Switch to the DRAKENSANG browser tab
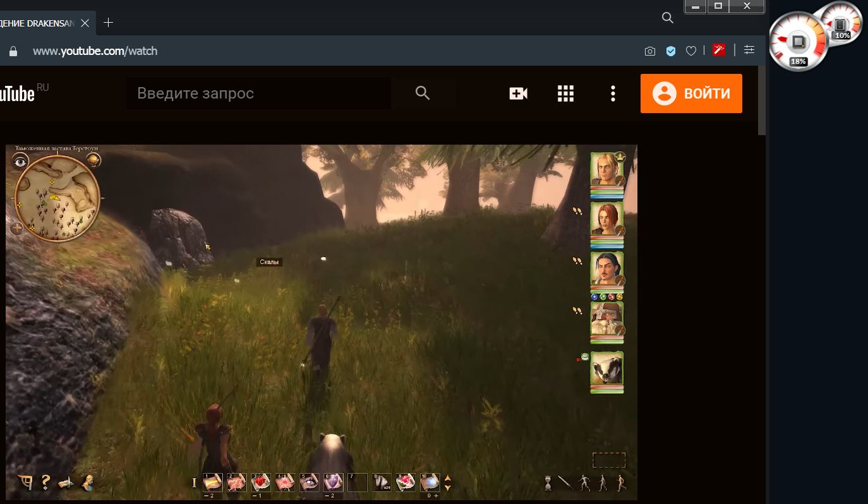The image size is (868, 504). click(38, 23)
